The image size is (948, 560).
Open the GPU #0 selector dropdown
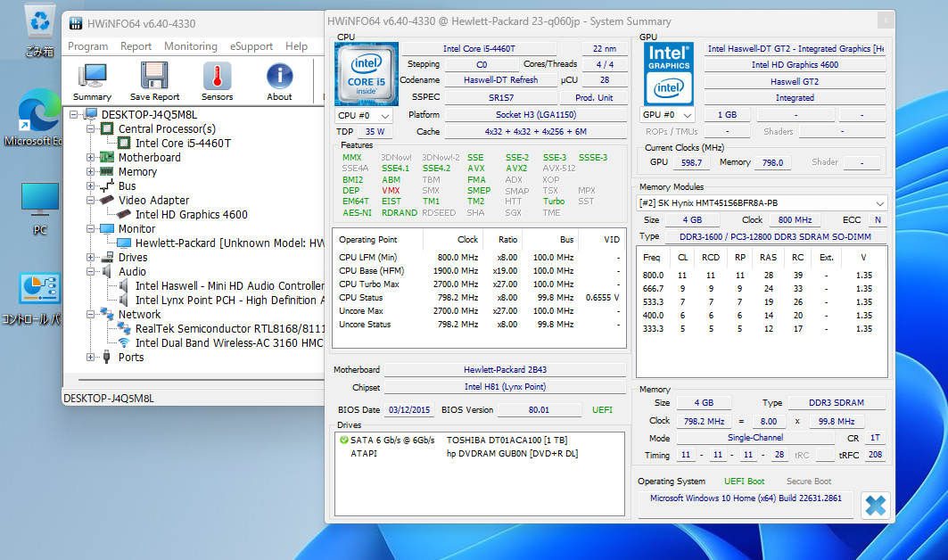(x=668, y=115)
